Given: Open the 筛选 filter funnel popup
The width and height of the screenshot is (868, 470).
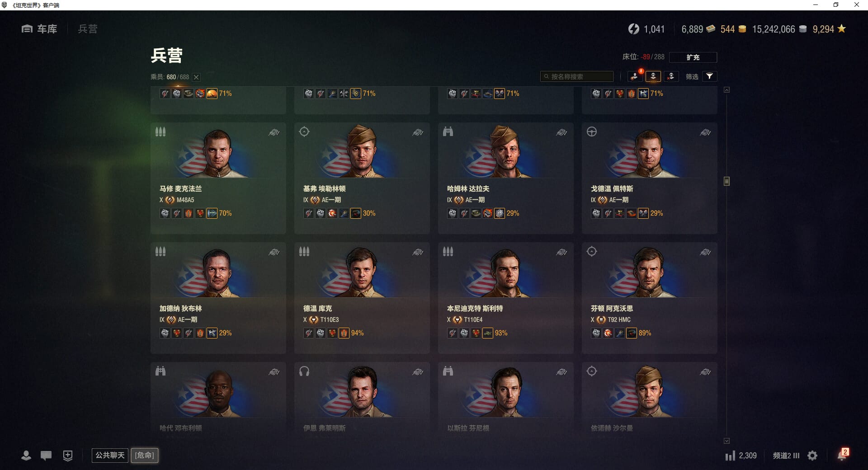Looking at the screenshot, I should (710, 76).
